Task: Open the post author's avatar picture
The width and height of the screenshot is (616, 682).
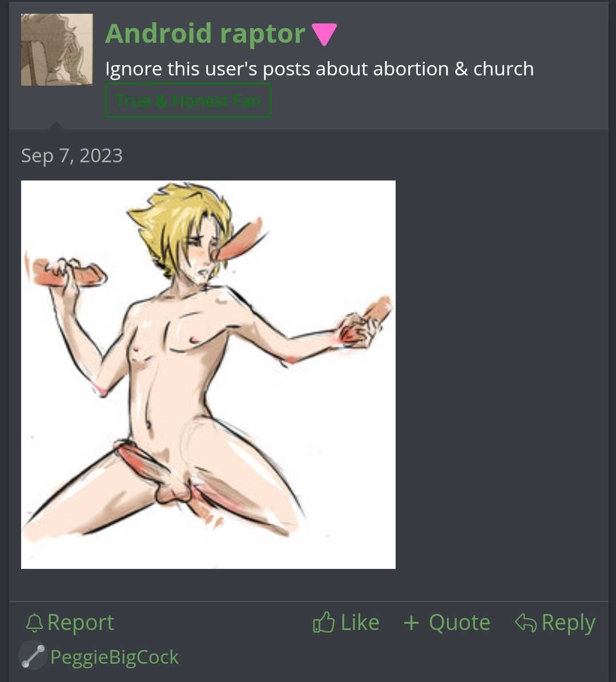Action: (x=57, y=50)
